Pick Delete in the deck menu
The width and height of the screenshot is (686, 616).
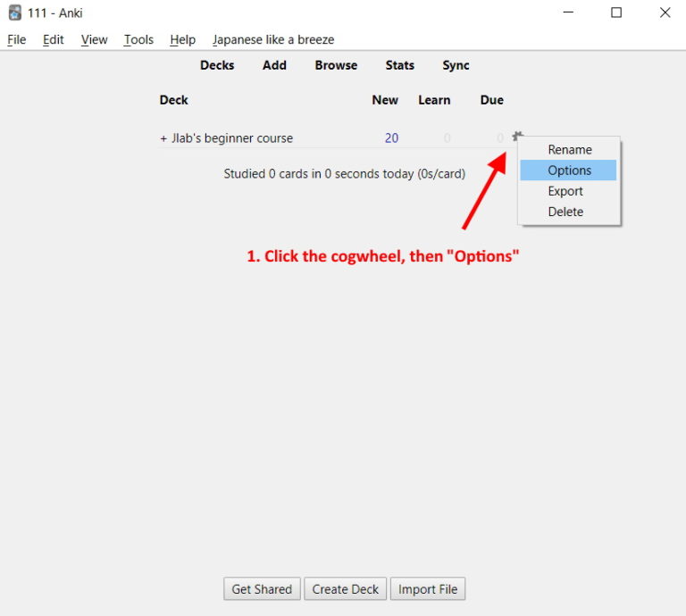(x=565, y=212)
